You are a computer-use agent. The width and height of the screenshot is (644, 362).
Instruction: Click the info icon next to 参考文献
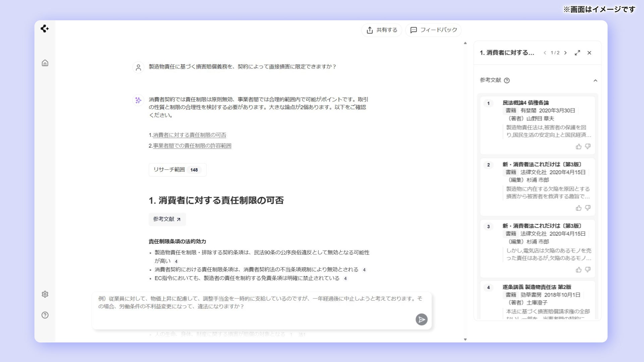tap(507, 80)
